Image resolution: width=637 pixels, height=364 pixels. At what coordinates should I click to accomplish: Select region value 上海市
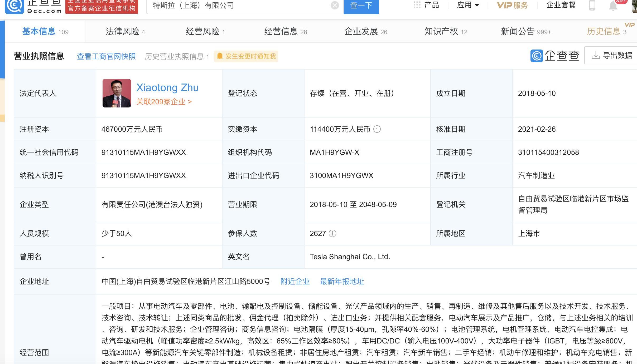[529, 234]
